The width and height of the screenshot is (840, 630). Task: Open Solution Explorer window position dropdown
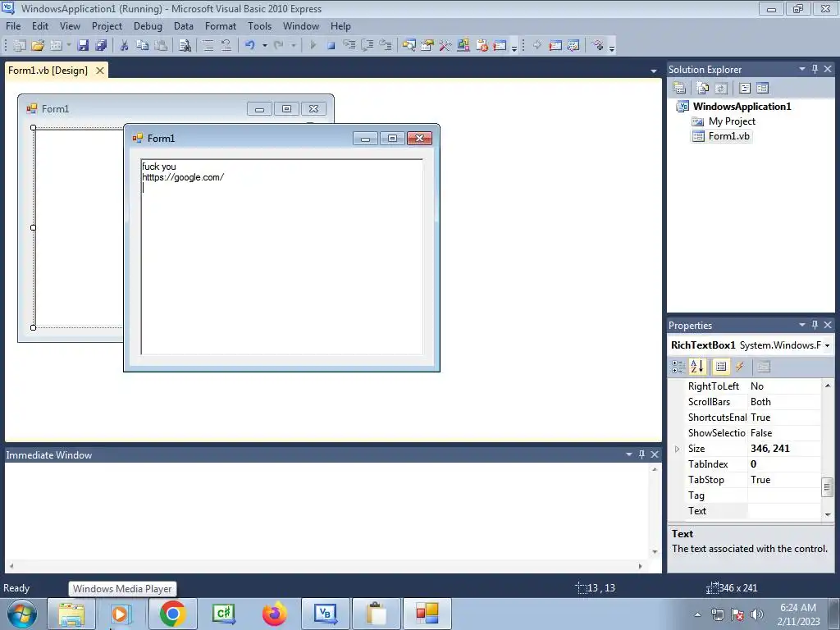(x=802, y=69)
